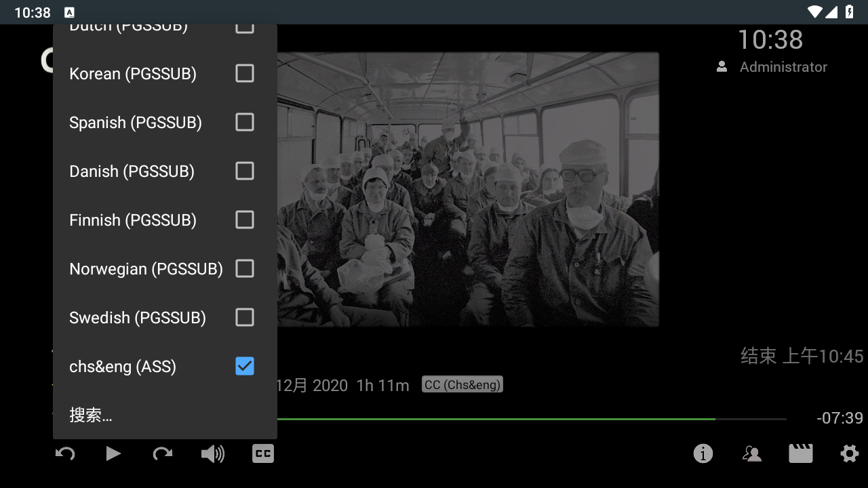Screen dimensions: 868x488
Task: Enable Danish (PGSSUB) checkbox
Action: pos(245,171)
